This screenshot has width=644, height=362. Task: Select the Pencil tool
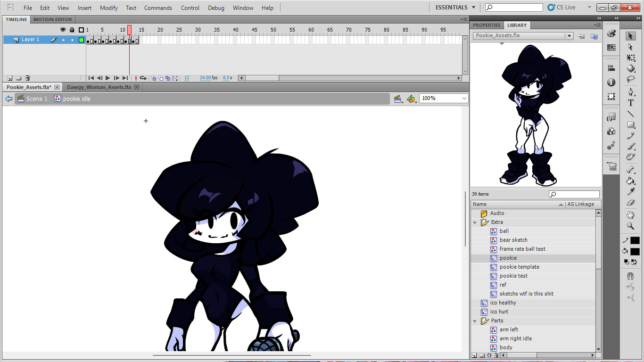(x=631, y=136)
